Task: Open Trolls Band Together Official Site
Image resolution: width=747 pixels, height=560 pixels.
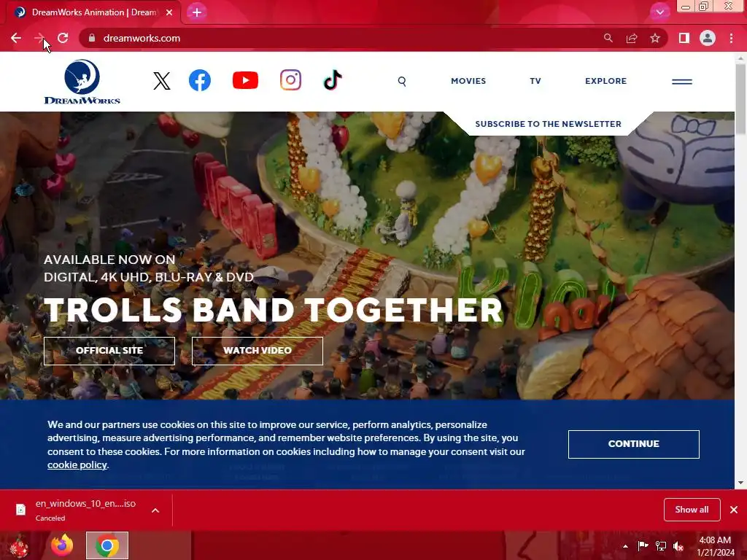Action: point(109,351)
